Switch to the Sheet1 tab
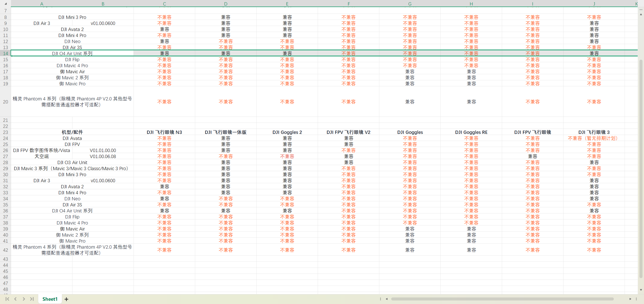Viewport: 644px width, 304px height. [50, 299]
